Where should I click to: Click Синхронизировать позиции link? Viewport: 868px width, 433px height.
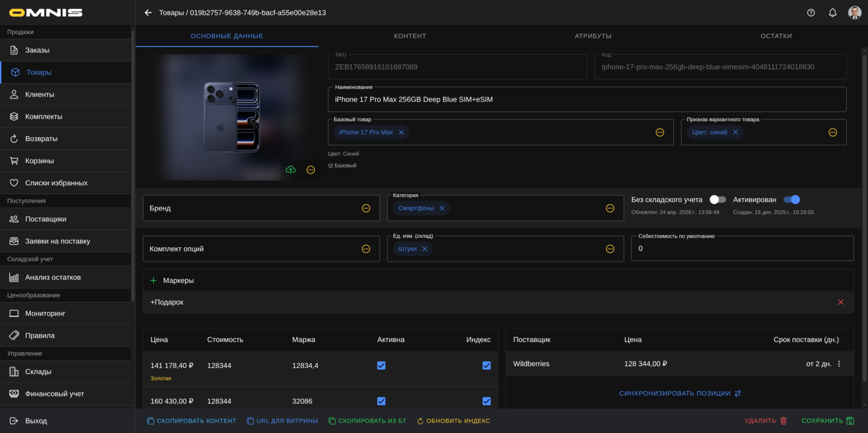[x=680, y=393]
